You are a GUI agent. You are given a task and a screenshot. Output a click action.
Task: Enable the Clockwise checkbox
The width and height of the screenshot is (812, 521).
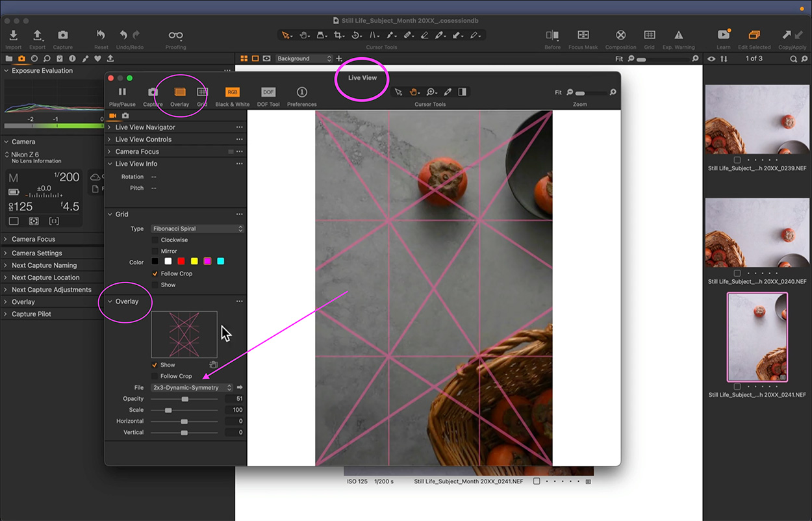[x=155, y=240]
